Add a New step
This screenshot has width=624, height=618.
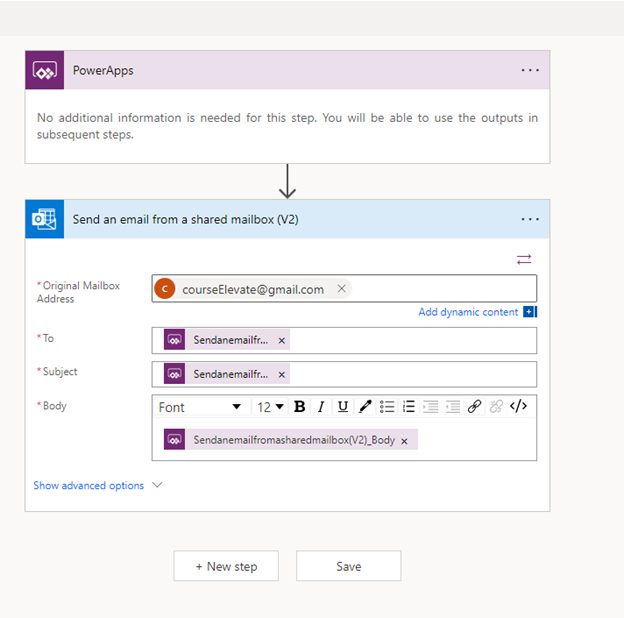click(x=226, y=566)
